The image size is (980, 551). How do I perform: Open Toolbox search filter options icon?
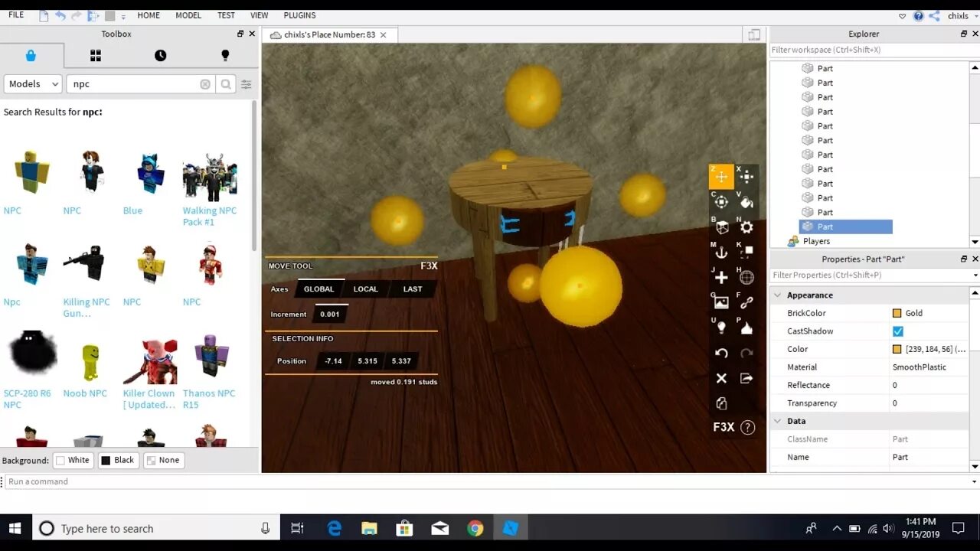(x=247, y=84)
